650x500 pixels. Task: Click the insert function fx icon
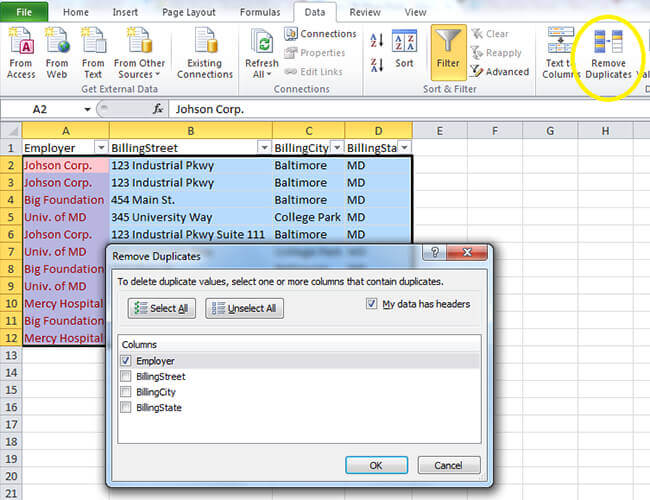tap(158, 109)
